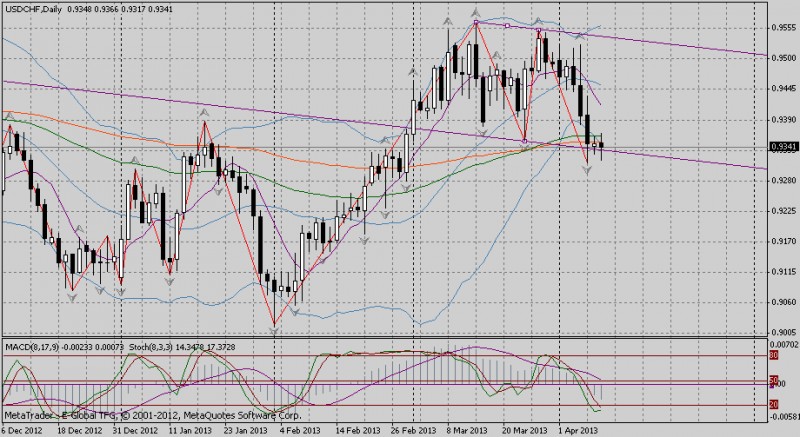Click the 0.00702 MACD scale value

click(781, 344)
